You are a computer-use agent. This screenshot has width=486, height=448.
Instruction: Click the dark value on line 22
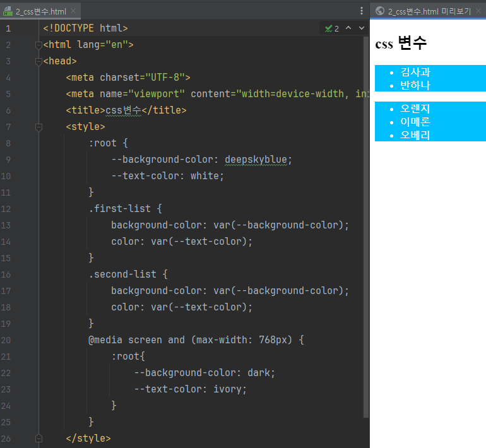259,373
